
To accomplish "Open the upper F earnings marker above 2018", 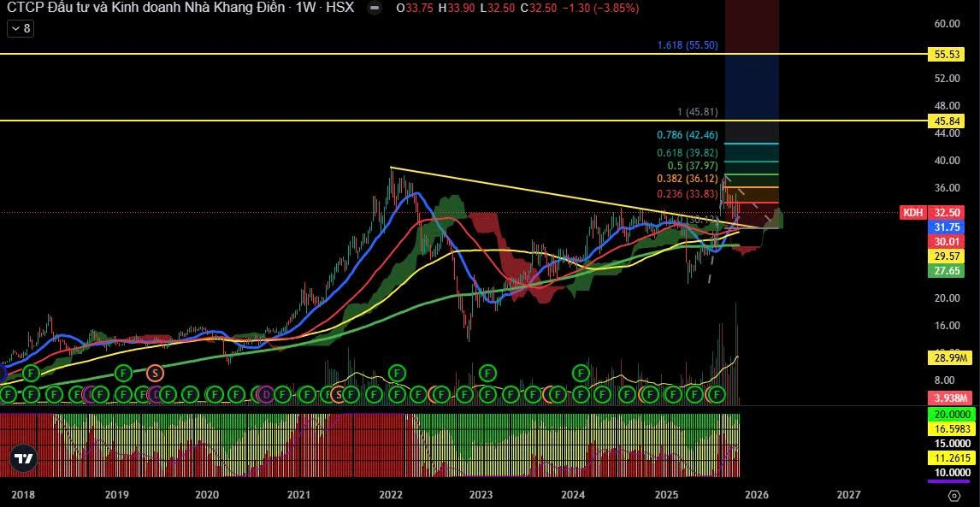I will point(31,374).
